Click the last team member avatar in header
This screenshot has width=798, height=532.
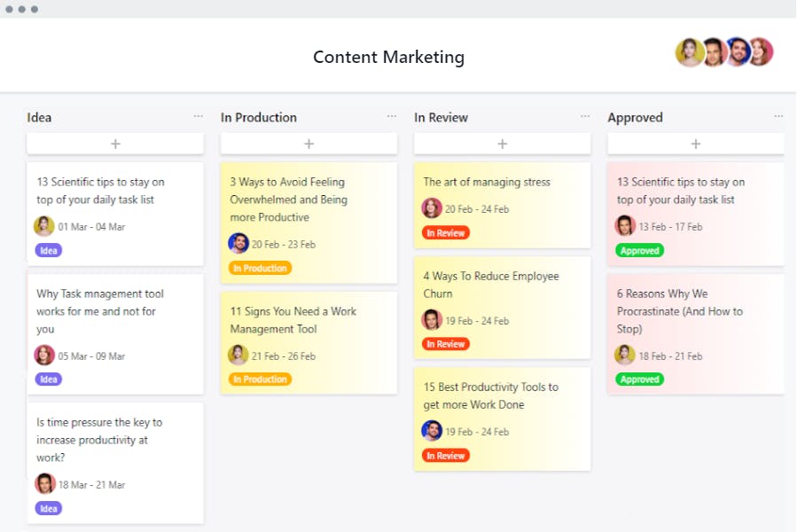pos(761,52)
